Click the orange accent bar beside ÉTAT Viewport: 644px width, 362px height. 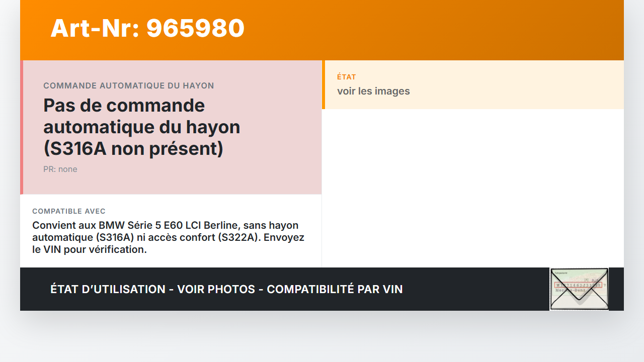[x=324, y=84]
